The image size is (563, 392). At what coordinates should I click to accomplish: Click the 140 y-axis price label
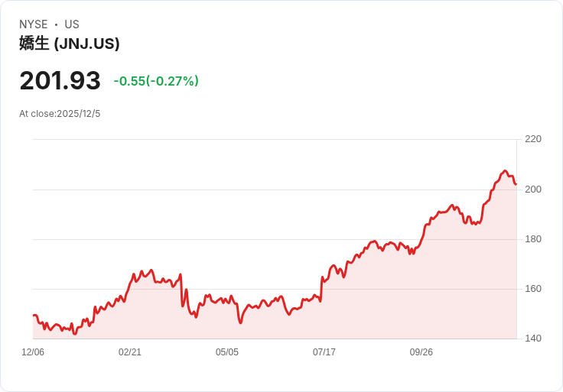pyautogui.click(x=533, y=339)
